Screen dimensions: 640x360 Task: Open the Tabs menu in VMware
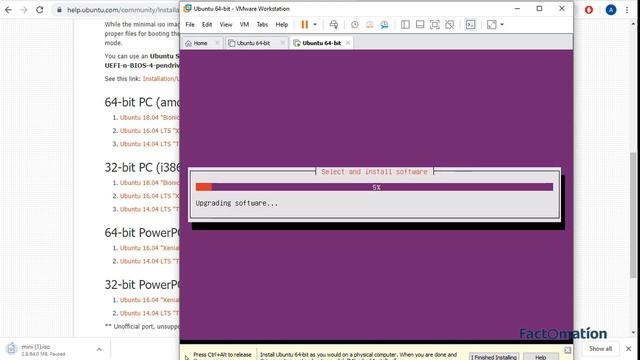coord(262,24)
